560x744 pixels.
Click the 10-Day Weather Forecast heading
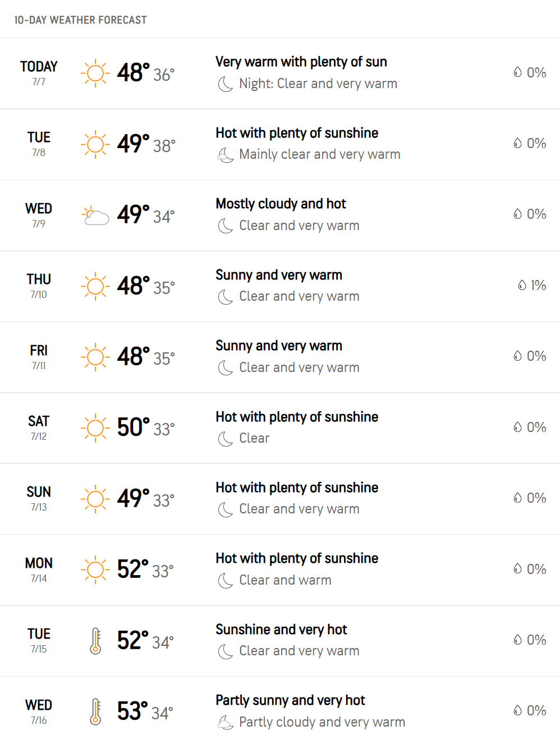[x=80, y=20]
